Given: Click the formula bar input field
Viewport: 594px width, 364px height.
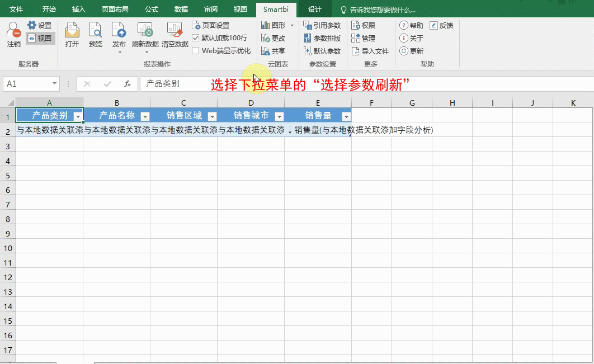Looking at the screenshot, I should (367, 84).
